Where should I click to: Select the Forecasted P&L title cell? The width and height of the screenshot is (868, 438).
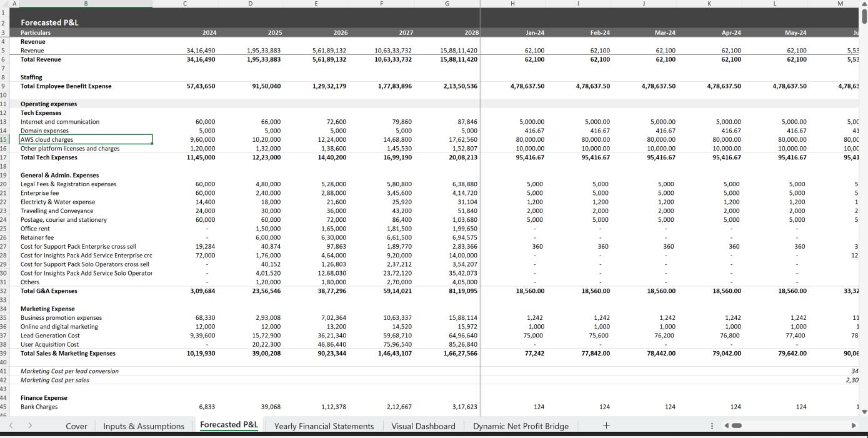[x=49, y=22]
